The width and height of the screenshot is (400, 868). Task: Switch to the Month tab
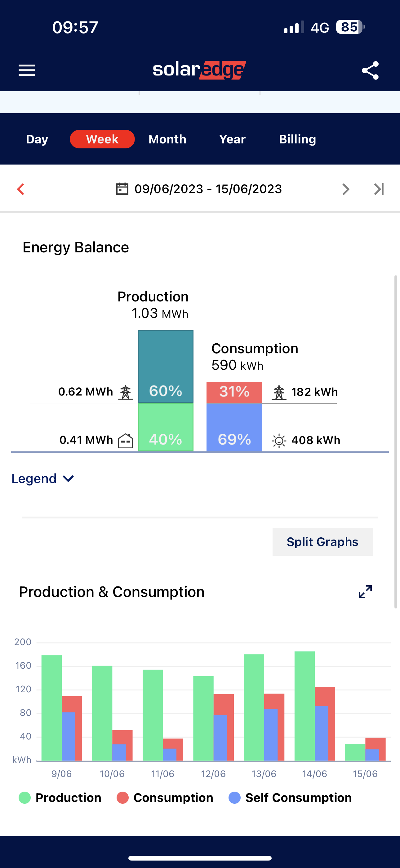point(167,139)
